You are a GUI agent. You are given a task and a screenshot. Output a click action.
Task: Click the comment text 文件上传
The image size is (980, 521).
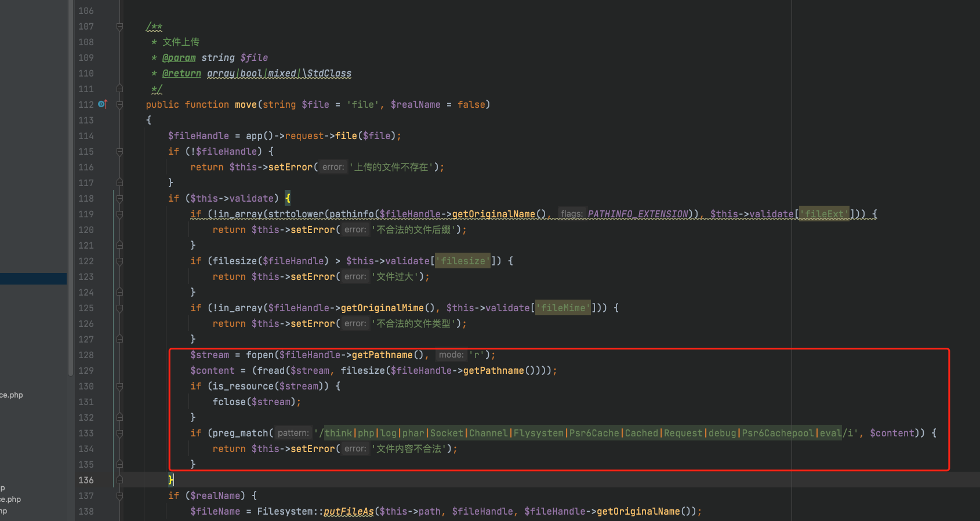[181, 42]
